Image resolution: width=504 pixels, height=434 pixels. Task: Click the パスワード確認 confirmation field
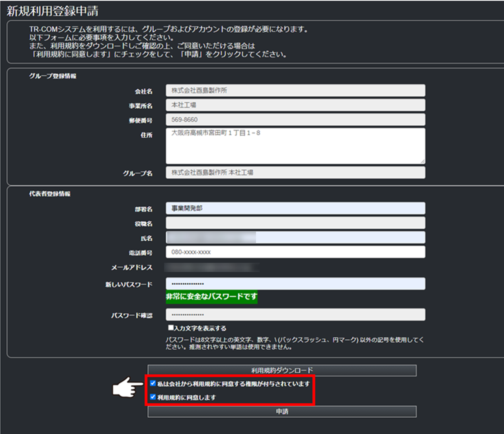(x=295, y=315)
